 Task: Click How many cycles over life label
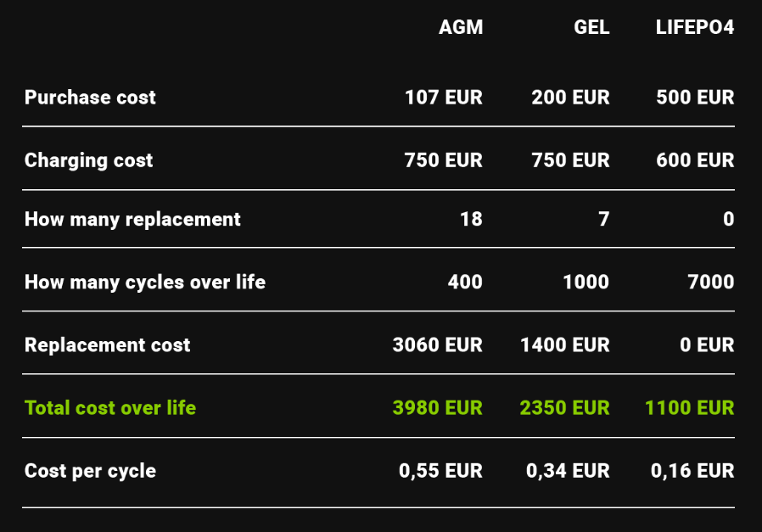coord(145,282)
